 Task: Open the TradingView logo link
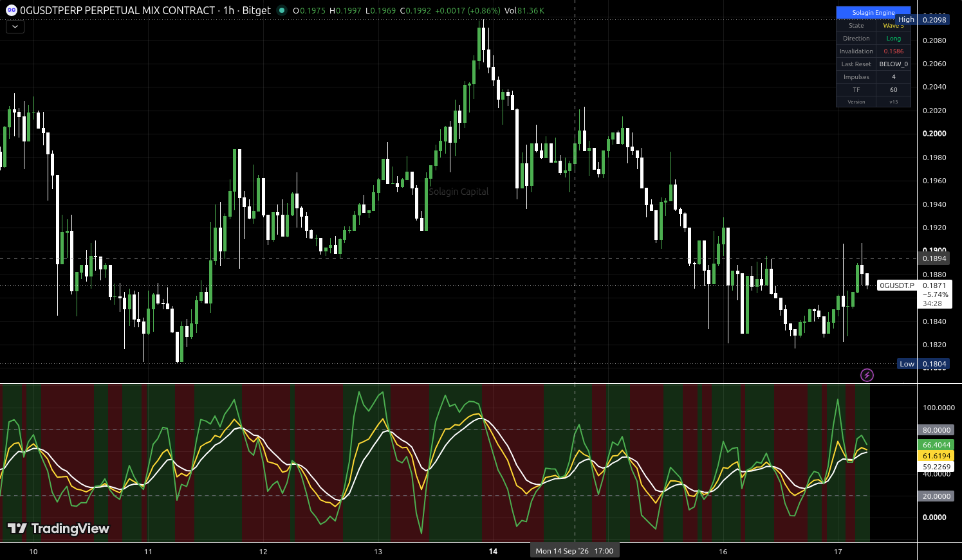[59, 528]
